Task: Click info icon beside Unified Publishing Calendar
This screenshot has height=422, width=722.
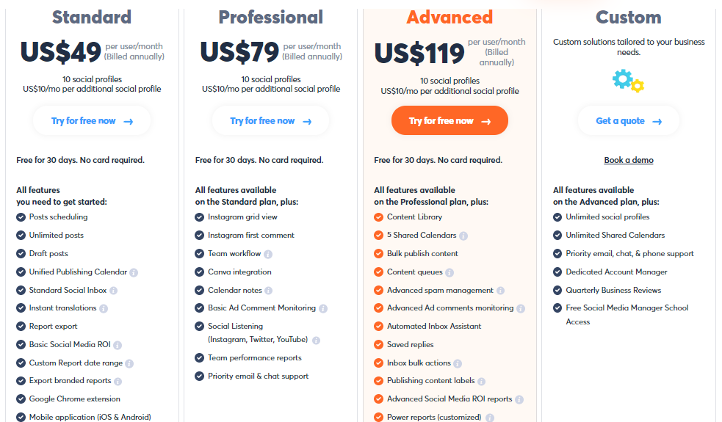Action: [x=134, y=272]
